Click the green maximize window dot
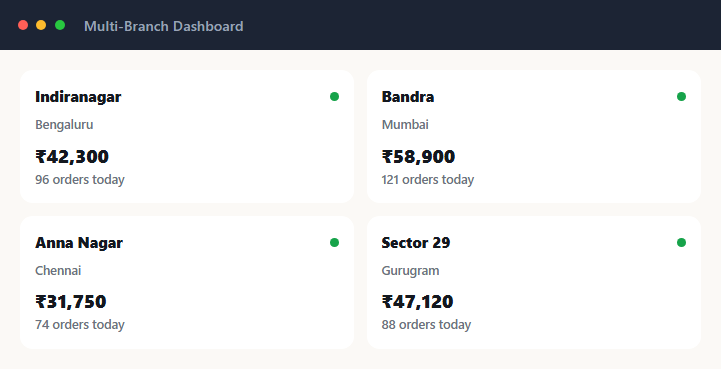 coord(60,25)
